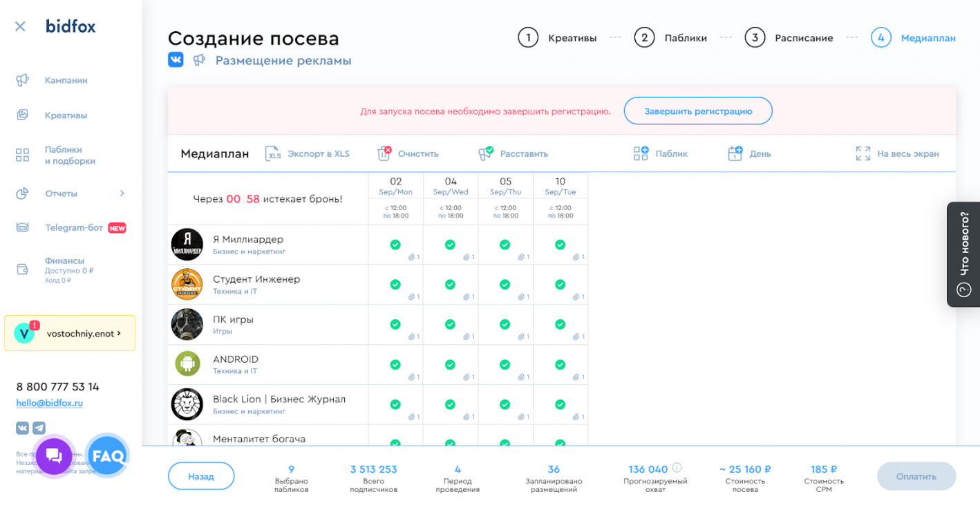The width and height of the screenshot is (980, 508).
Task: Open the Менталитет богача public name
Action: tap(259, 439)
